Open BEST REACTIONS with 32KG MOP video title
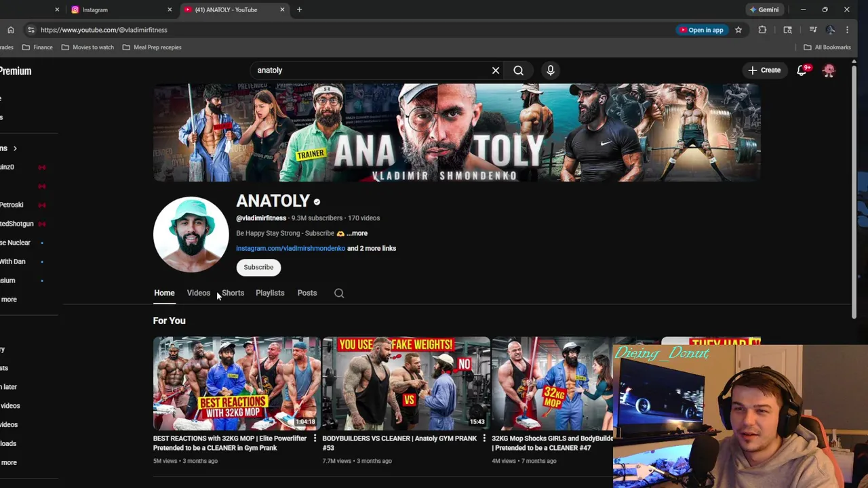Screen dimensions: 868x488 230,443
